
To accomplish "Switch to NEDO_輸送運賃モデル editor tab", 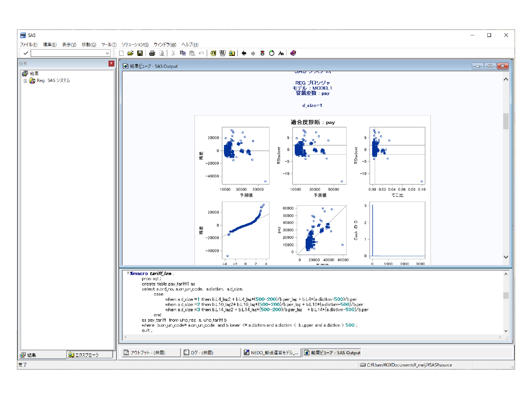I will coord(271,352).
